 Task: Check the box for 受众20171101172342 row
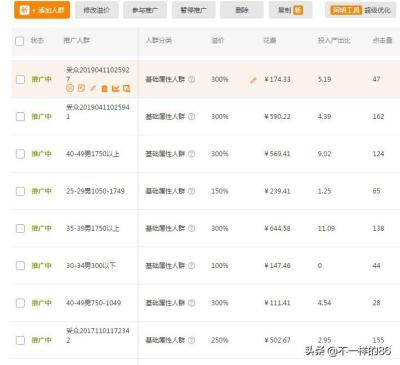click(x=20, y=340)
